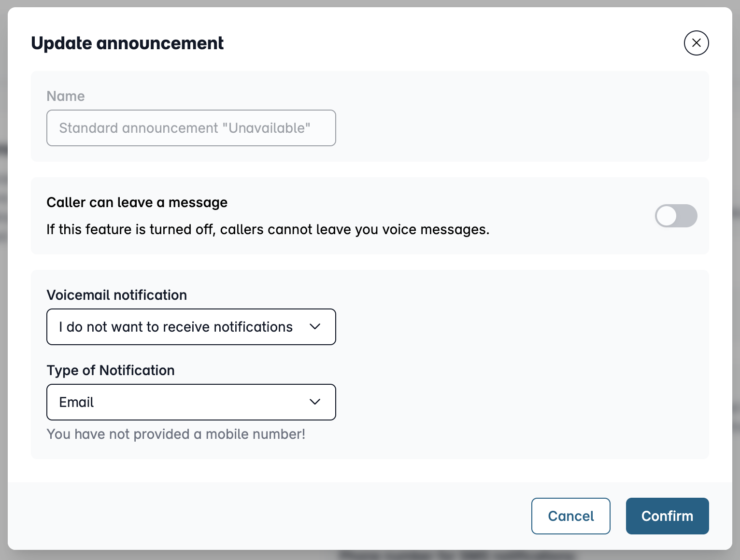Click the Email dropdown chevron arrow

click(315, 402)
